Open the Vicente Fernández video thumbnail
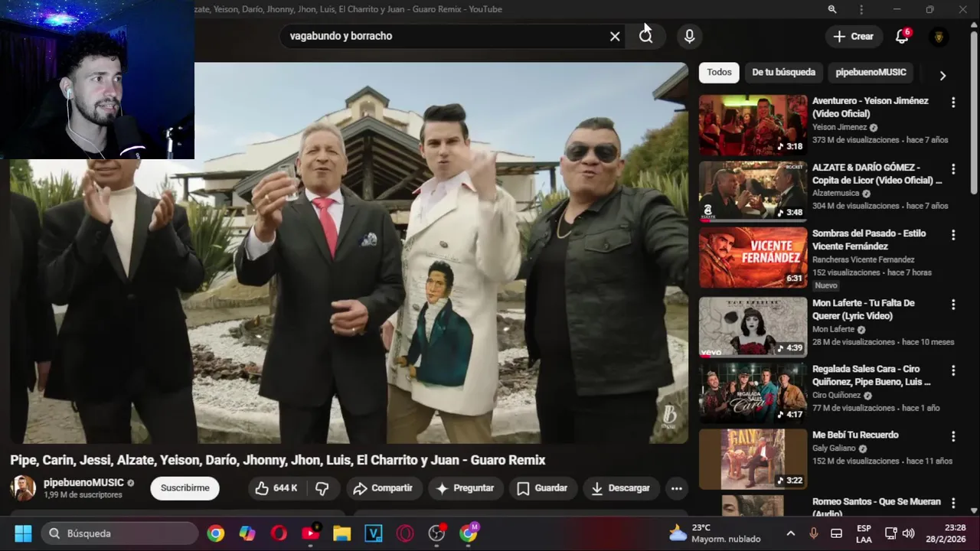This screenshot has height=551, width=980. point(753,258)
